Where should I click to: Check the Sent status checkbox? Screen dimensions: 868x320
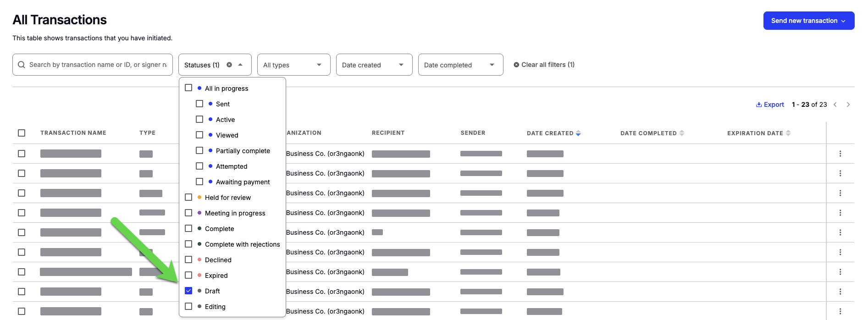click(199, 104)
